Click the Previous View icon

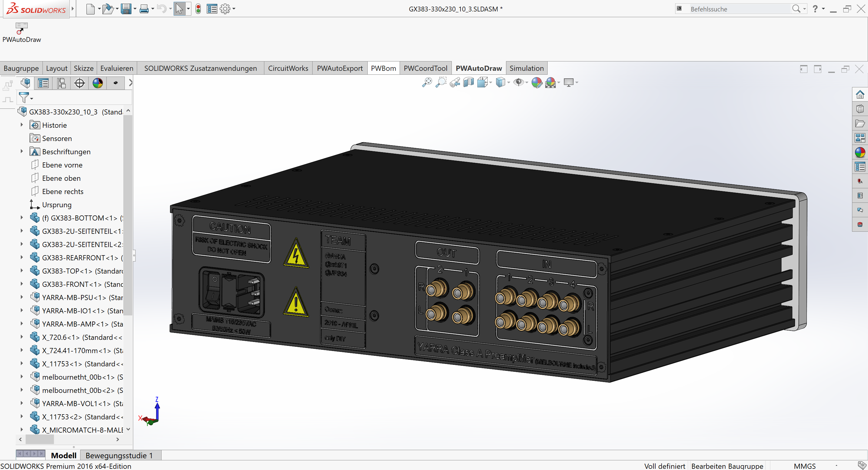coord(455,82)
